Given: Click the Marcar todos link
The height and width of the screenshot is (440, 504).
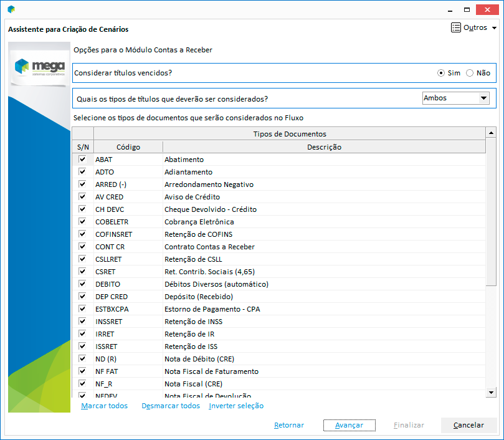Looking at the screenshot, I should 104,406.
